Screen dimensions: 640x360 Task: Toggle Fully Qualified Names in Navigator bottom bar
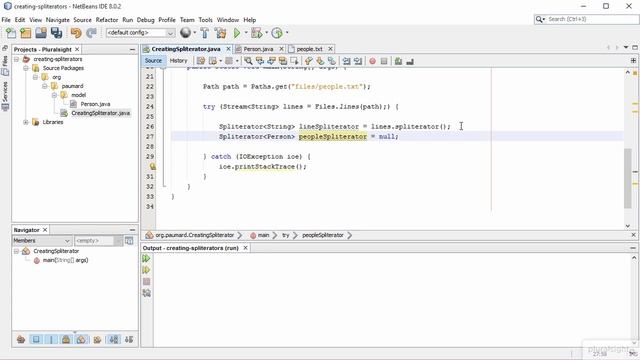[97, 339]
